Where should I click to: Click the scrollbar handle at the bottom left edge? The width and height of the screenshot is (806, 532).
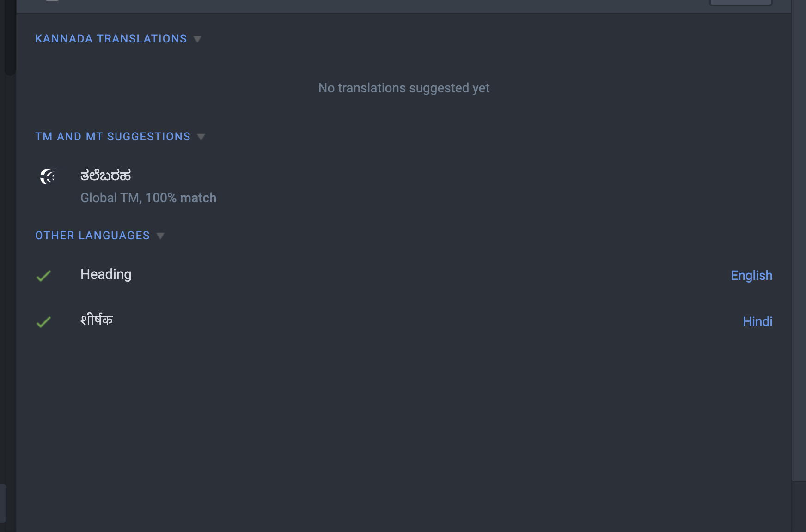3,503
